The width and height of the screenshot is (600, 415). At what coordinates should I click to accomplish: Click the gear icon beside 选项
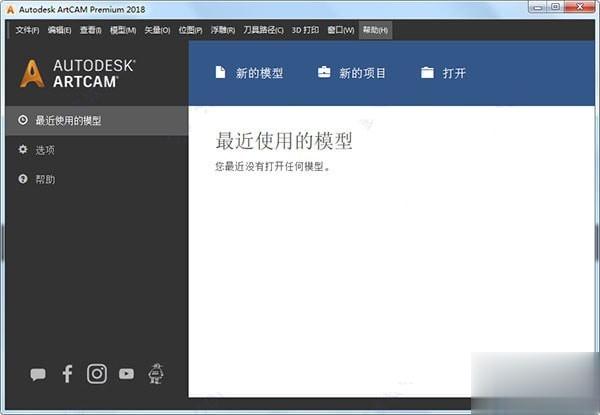tap(23, 149)
